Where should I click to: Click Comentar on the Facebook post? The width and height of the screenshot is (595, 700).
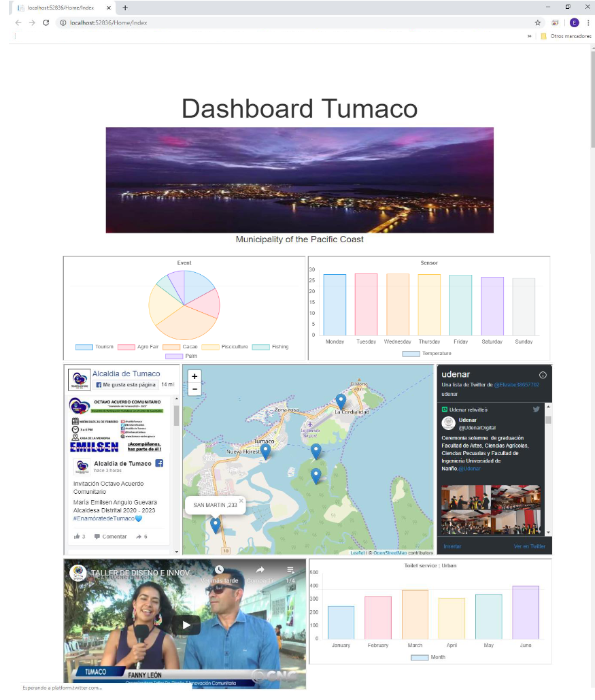(x=111, y=537)
